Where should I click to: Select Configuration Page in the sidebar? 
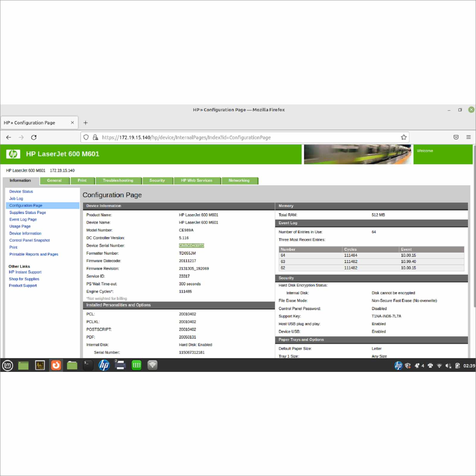tap(43, 206)
